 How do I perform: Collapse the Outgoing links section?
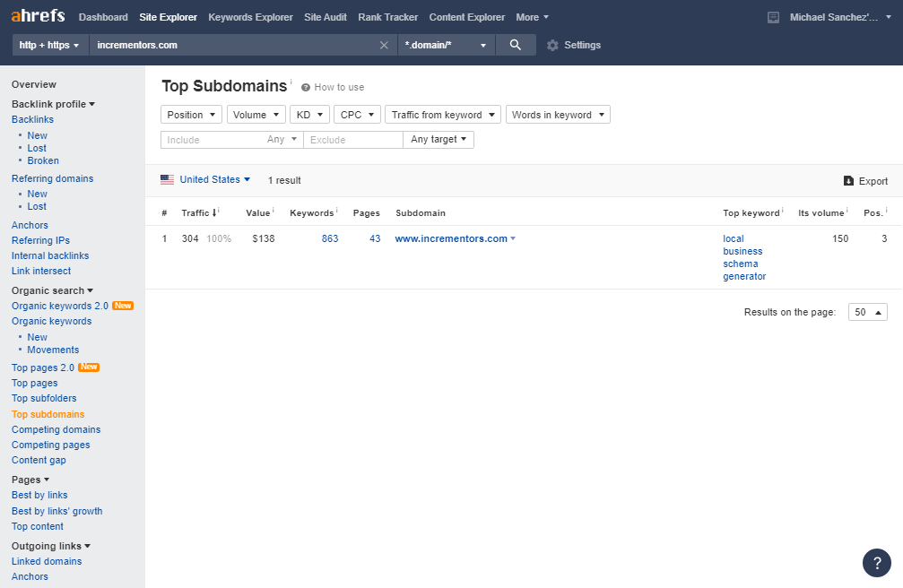point(51,546)
